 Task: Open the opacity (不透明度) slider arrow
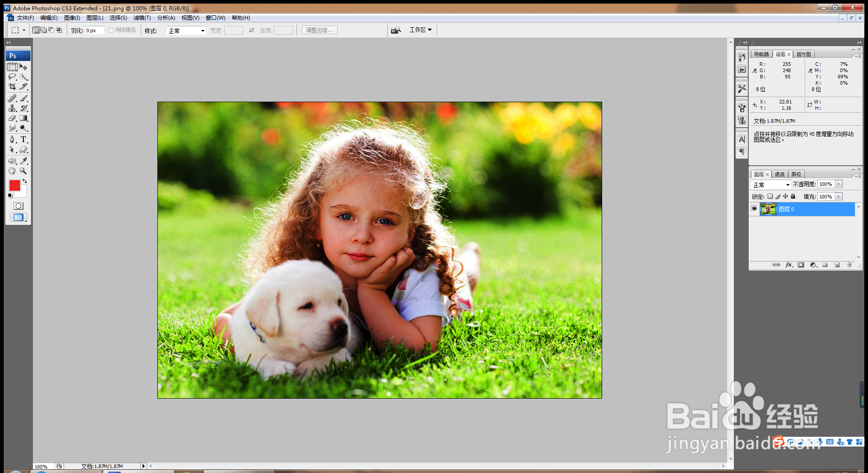point(839,184)
